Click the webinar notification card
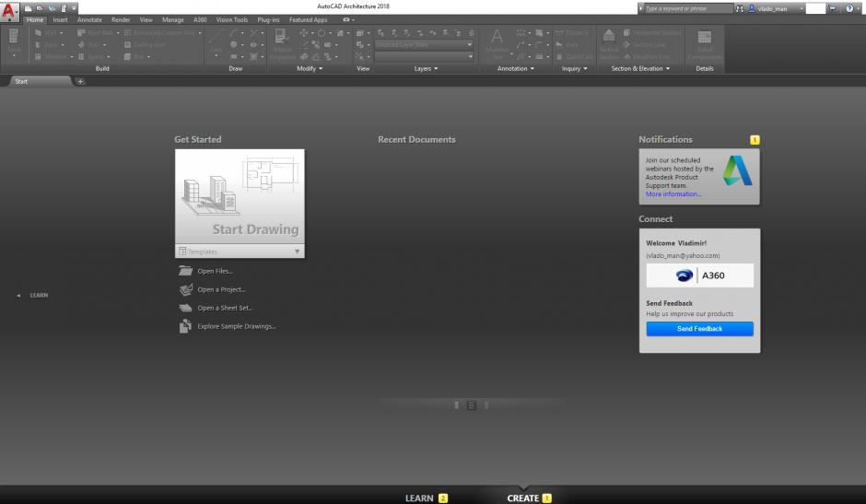This screenshot has width=866, height=504. coord(699,177)
